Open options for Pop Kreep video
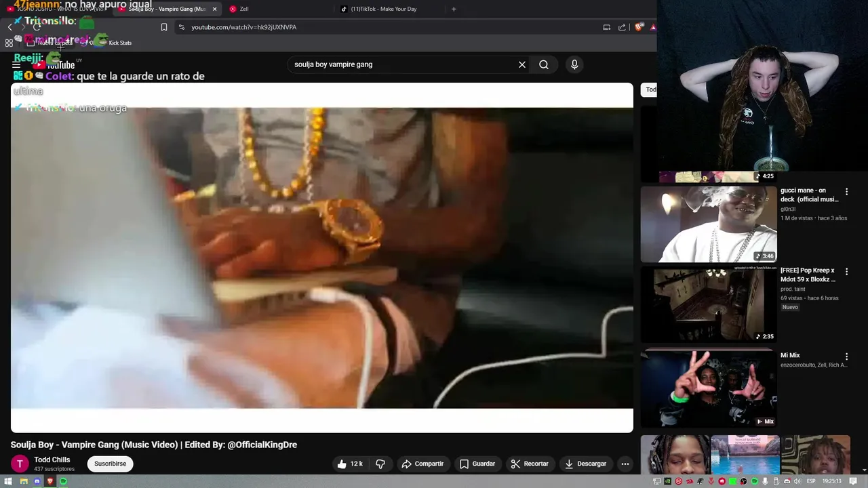Screen dimensions: 868x488 click(x=846, y=272)
